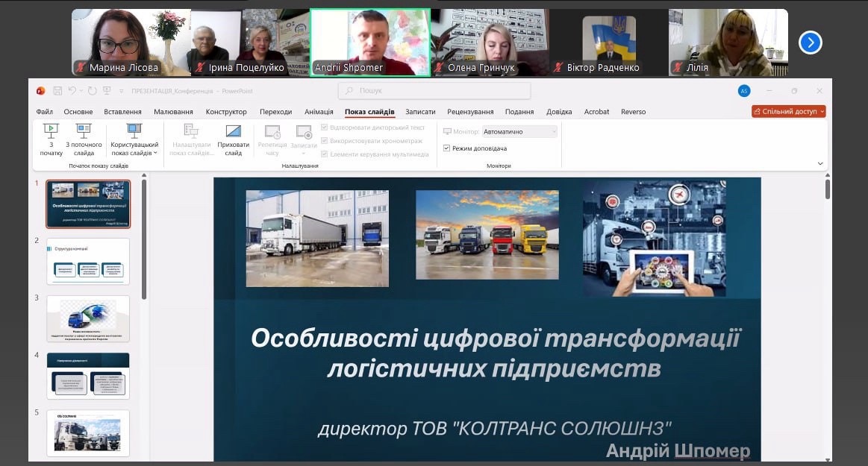The image size is (868, 466).
Task: Select slide 3 thumbnail in the slide panel
Action: pyautogui.click(x=88, y=318)
